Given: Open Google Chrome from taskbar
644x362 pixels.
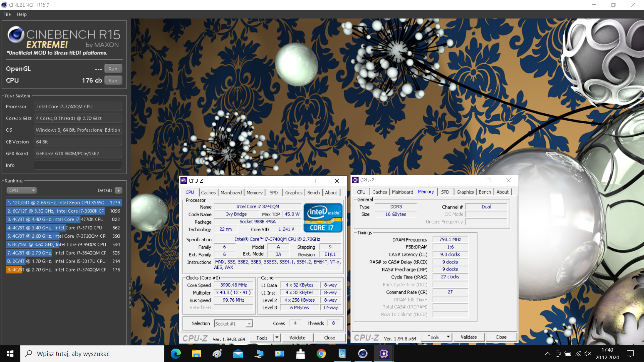Looking at the screenshot, I should 321,354.
